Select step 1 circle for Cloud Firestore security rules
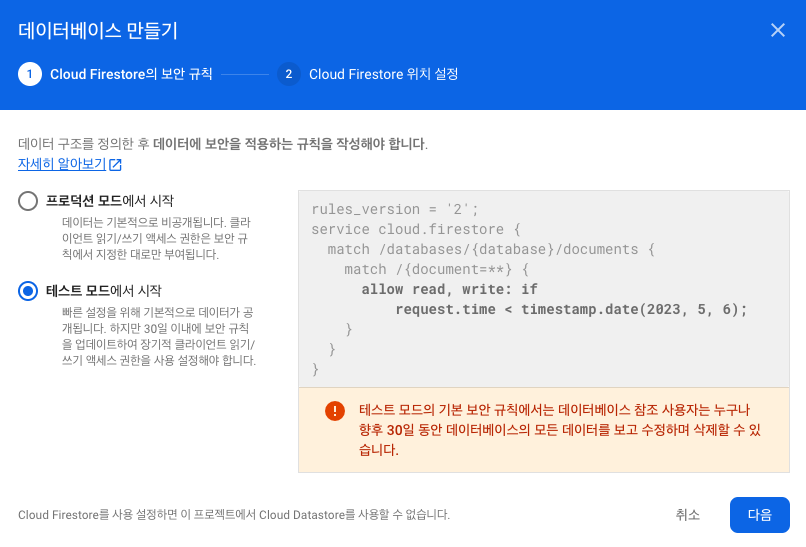The image size is (806, 547). tap(30, 74)
